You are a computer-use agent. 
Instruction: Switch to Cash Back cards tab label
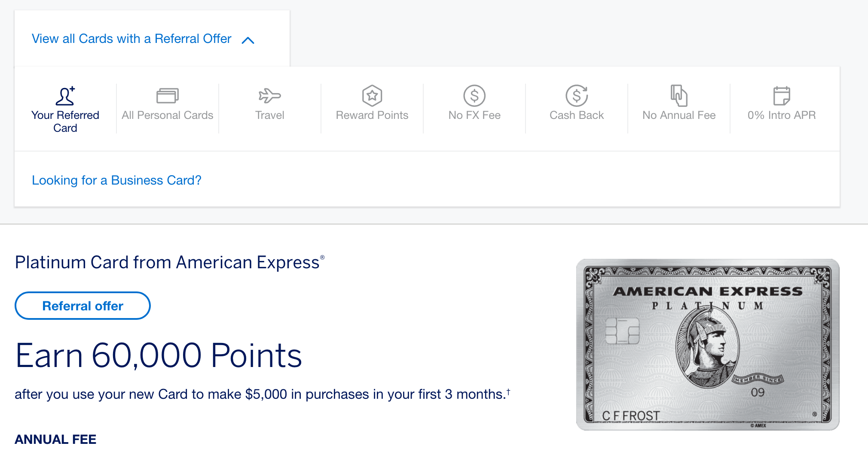577,115
